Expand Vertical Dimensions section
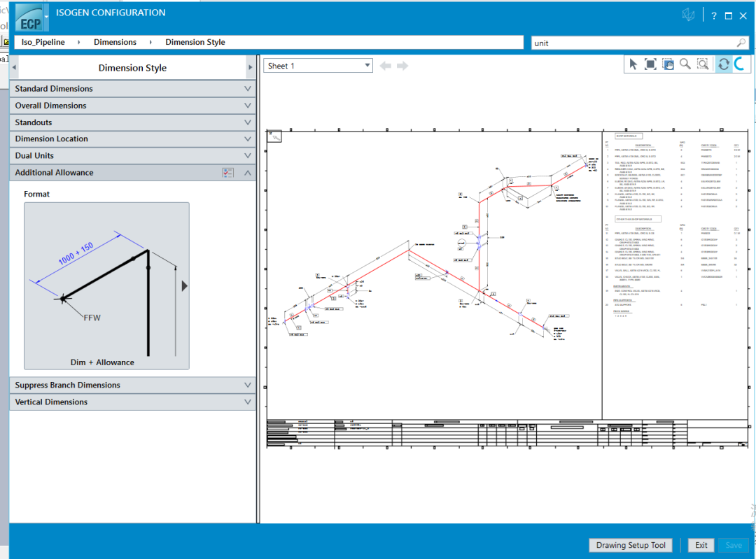 coord(132,402)
